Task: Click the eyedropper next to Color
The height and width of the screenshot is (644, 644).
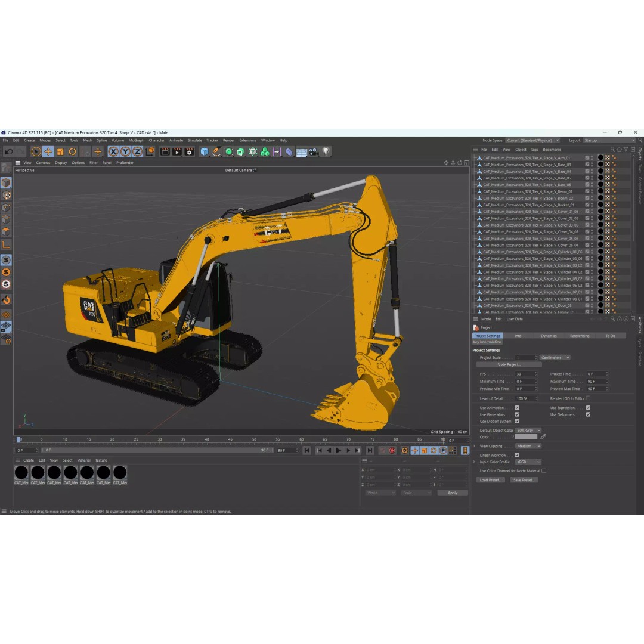Action: click(543, 436)
